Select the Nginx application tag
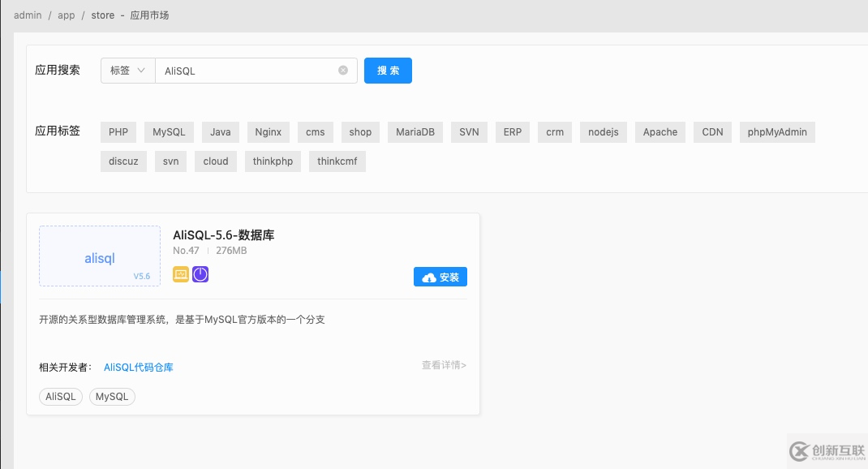868x469 pixels. 269,132
